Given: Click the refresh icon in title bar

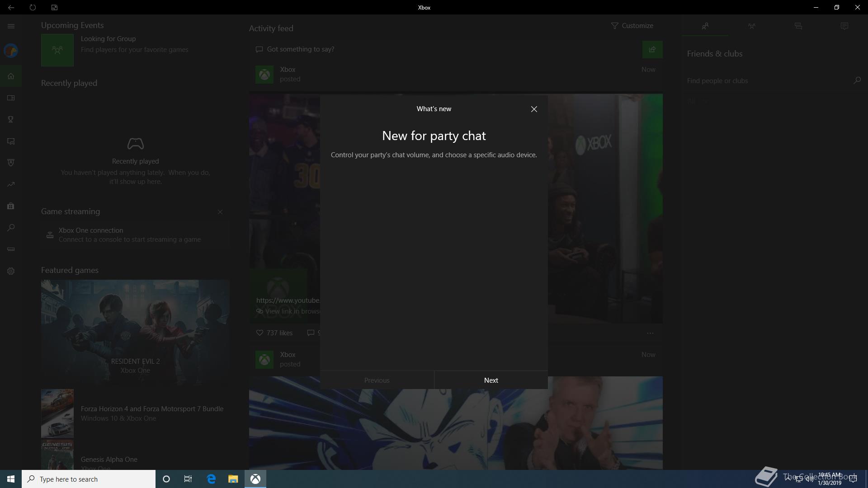Looking at the screenshot, I should click(33, 7).
